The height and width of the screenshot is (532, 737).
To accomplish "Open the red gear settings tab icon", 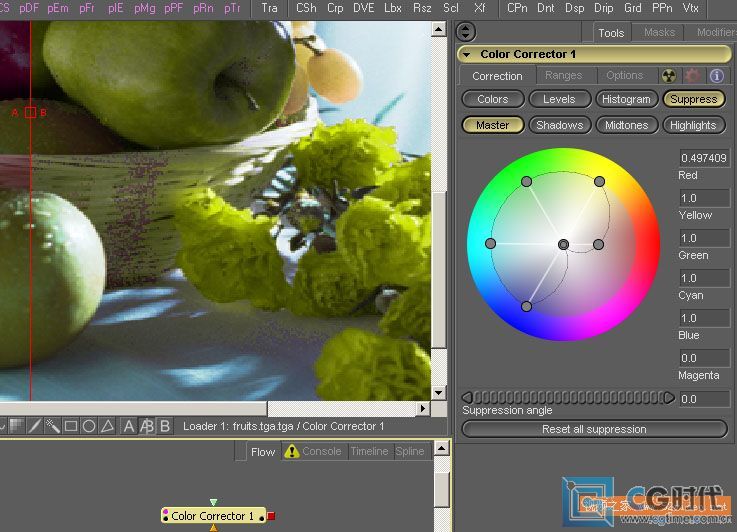I will point(692,76).
